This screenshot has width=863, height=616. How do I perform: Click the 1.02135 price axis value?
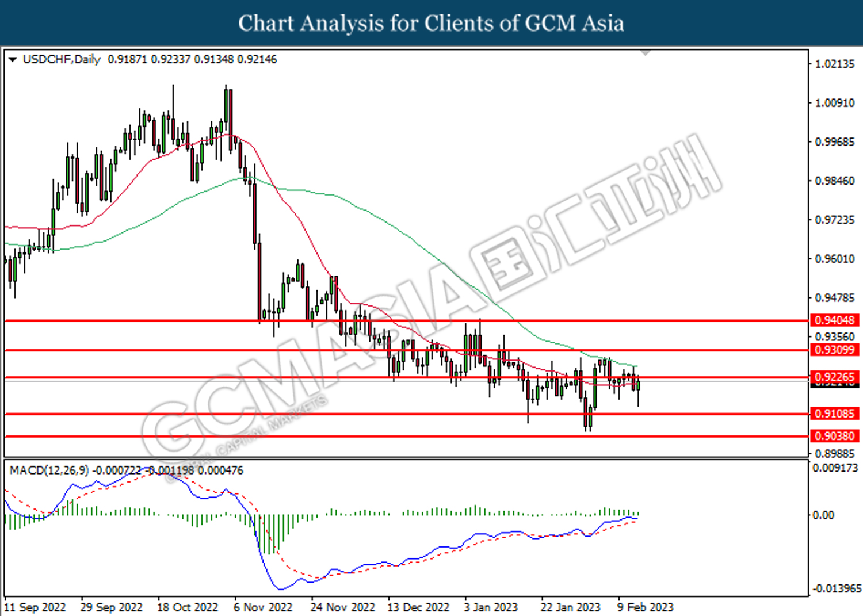pyautogui.click(x=835, y=64)
